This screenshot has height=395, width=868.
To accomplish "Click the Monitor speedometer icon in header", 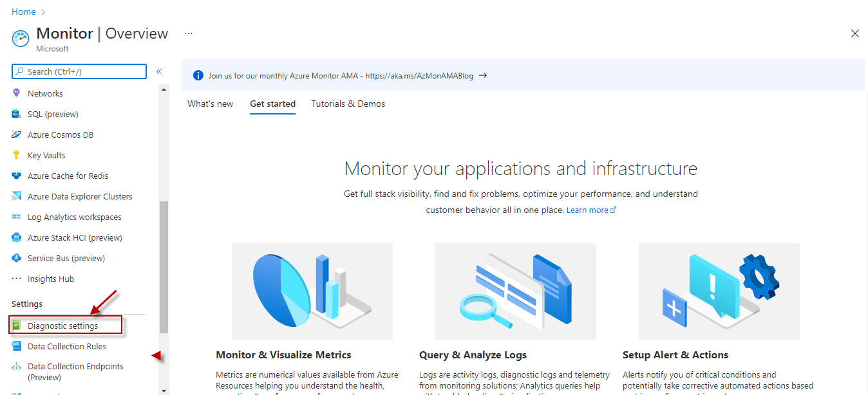I will click(21, 38).
